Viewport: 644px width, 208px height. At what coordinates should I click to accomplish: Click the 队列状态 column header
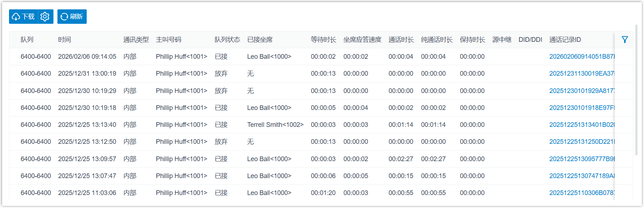[x=227, y=40]
